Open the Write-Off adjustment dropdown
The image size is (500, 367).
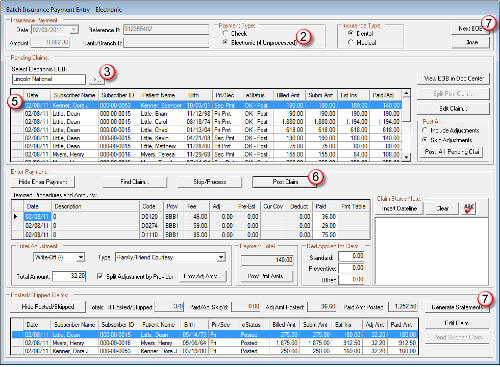(x=80, y=257)
